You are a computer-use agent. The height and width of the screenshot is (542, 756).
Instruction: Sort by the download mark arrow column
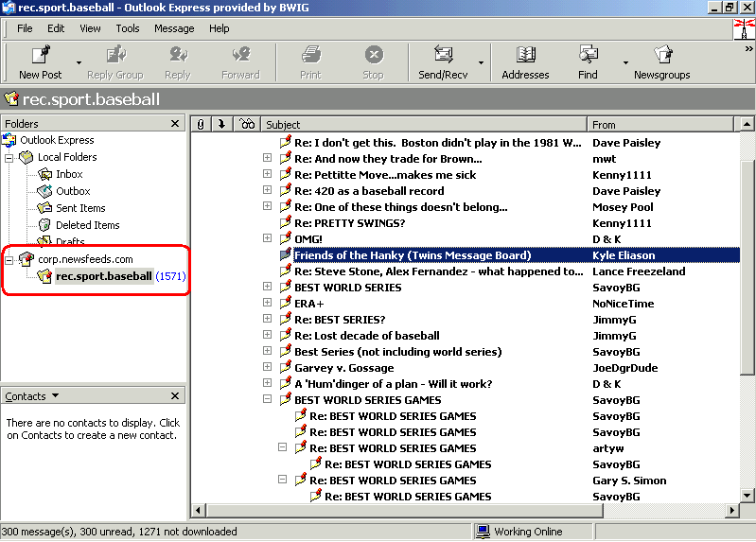(x=221, y=125)
